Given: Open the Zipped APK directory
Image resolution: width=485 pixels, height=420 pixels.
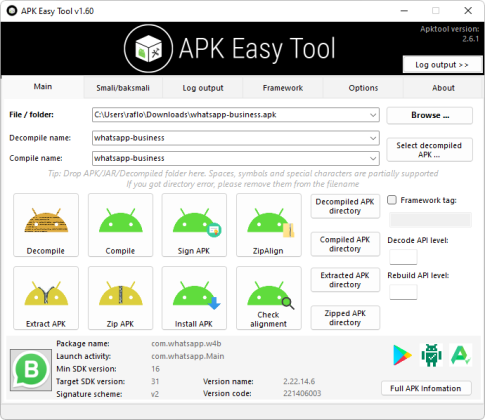Looking at the screenshot, I should [345, 318].
